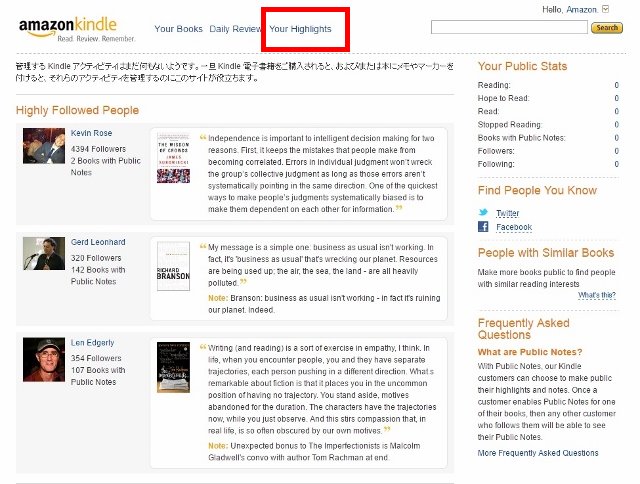
Task: Click Gerd Leonhard's profile photo
Action: [44, 253]
